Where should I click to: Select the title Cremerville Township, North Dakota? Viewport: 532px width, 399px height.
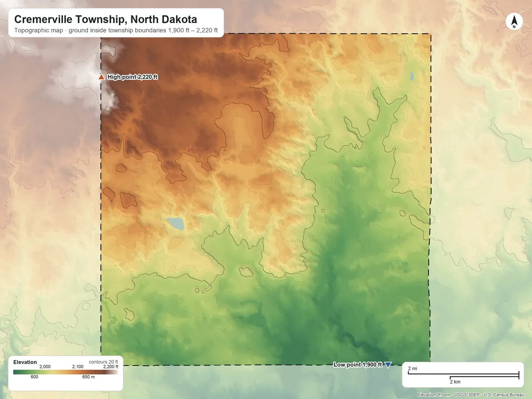pos(106,20)
